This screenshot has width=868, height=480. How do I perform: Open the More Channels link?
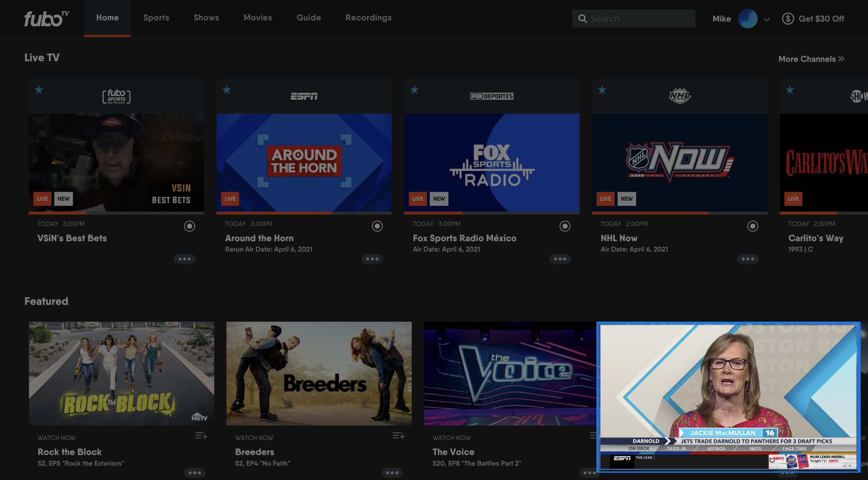point(811,59)
